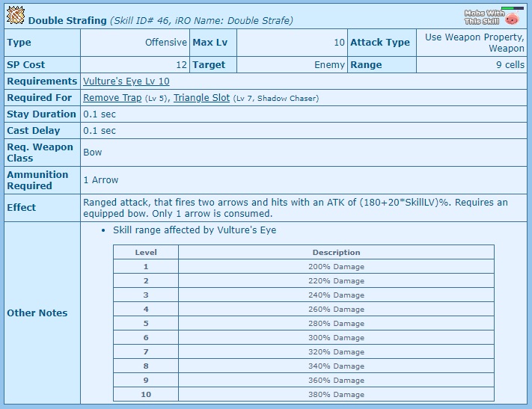Click the Range header cell
The height and width of the screenshot is (409, 532).
point(382,65)
